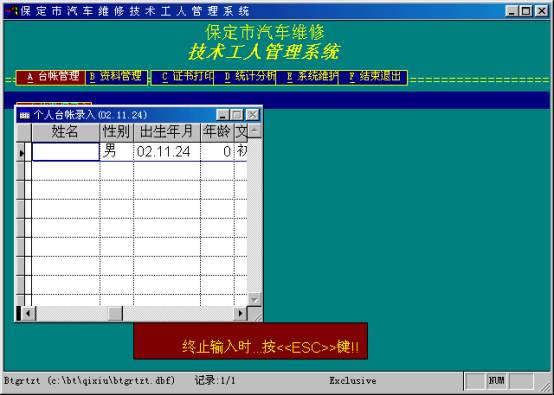Click the 姓名 column header
Image resolution: width=554 pixels, height=395 pixels.
pyautogui.click(x=66, y=132)
